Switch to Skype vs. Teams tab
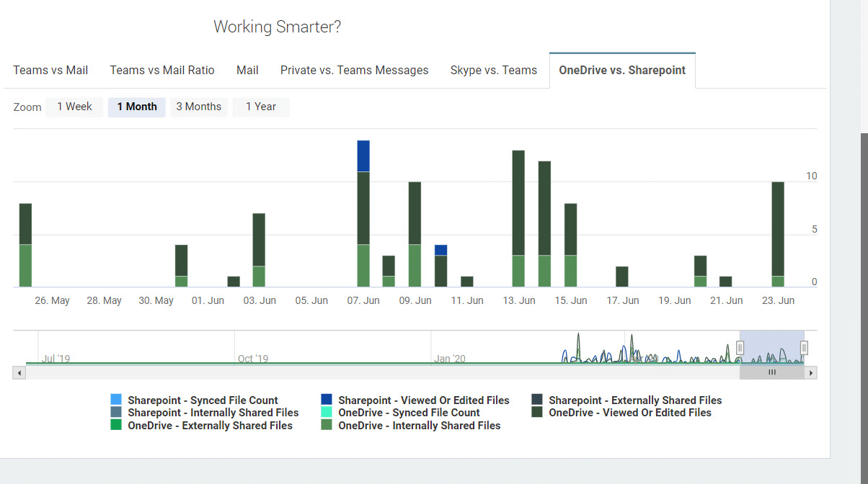868x484 pixels. (493, 70)
